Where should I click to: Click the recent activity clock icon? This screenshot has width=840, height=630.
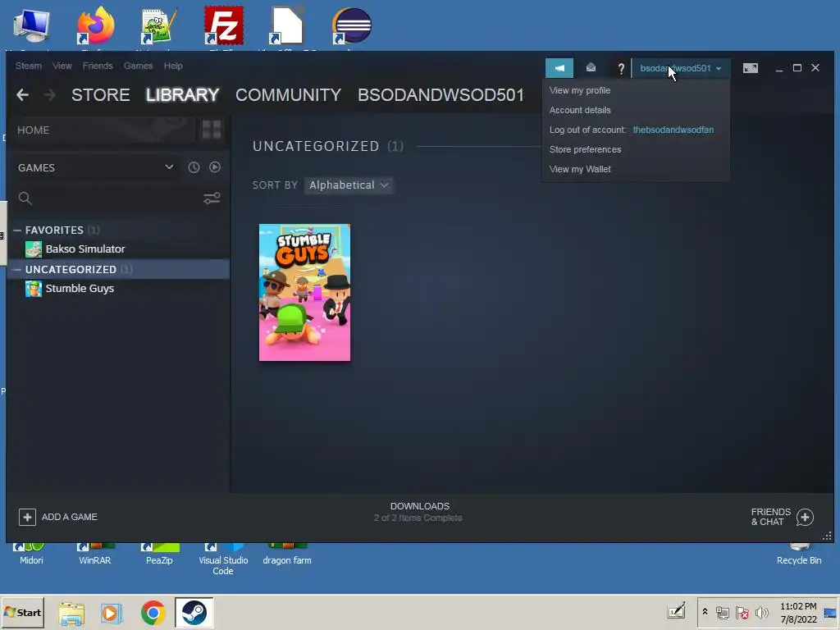click(194, 167)
